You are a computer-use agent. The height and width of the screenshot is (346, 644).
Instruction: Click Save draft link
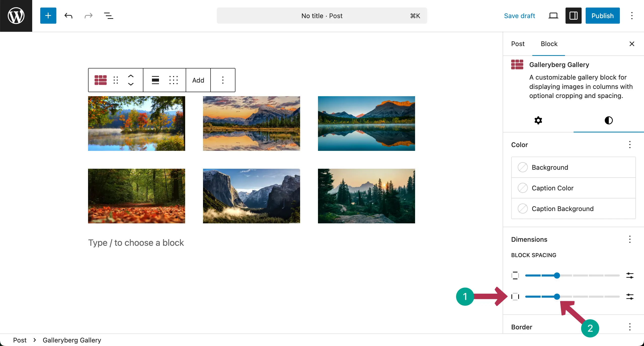tap(519, 16)
